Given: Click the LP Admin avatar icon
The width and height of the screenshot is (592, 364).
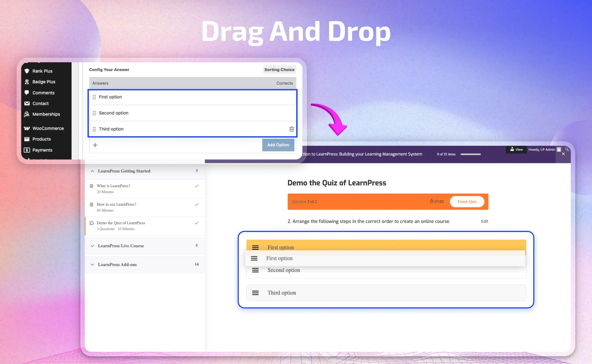Looking at the screenshot, I should click(x=559, y=149).
